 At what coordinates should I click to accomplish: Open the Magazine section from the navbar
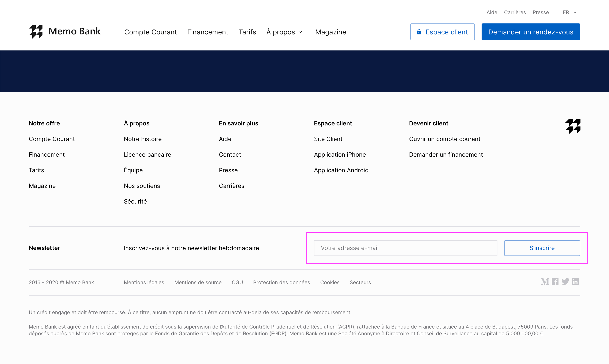click(330, 32)
